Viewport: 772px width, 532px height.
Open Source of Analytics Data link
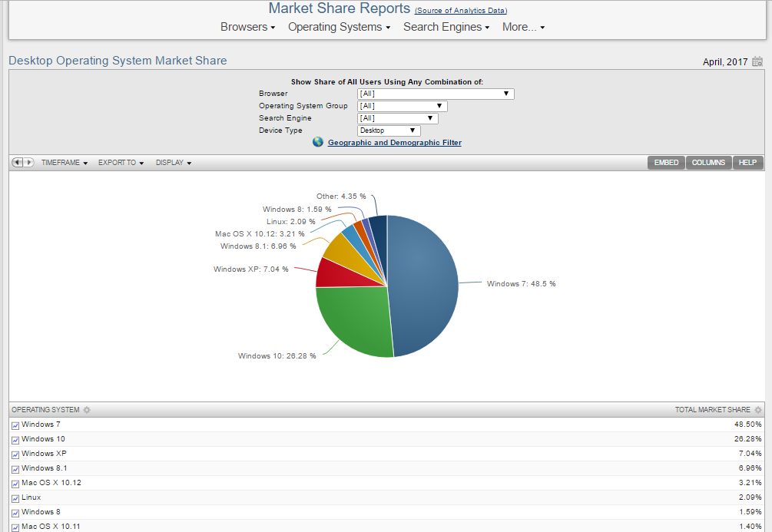pyautogui.click(x=461, y=10)
